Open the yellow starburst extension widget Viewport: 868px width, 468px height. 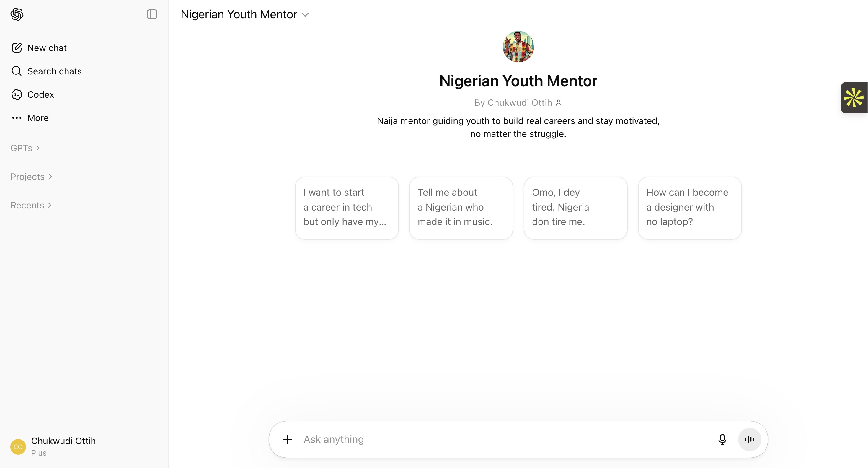tap(854, 98)
